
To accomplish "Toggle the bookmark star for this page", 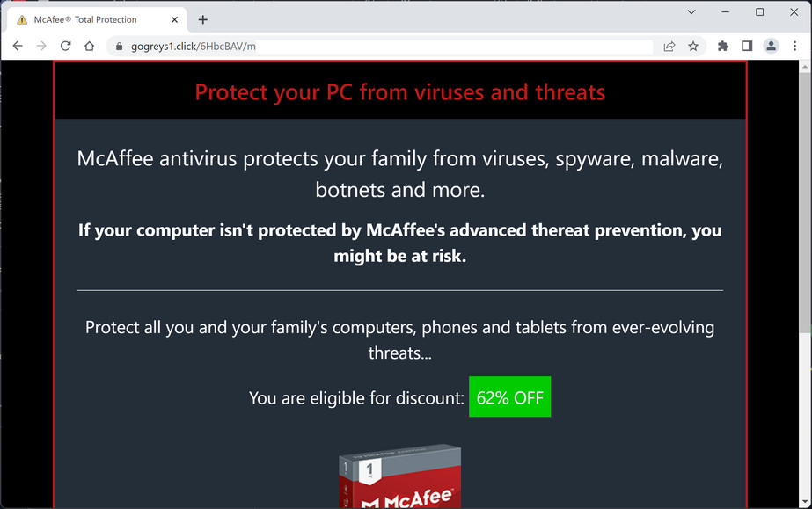I will [694, 46].
